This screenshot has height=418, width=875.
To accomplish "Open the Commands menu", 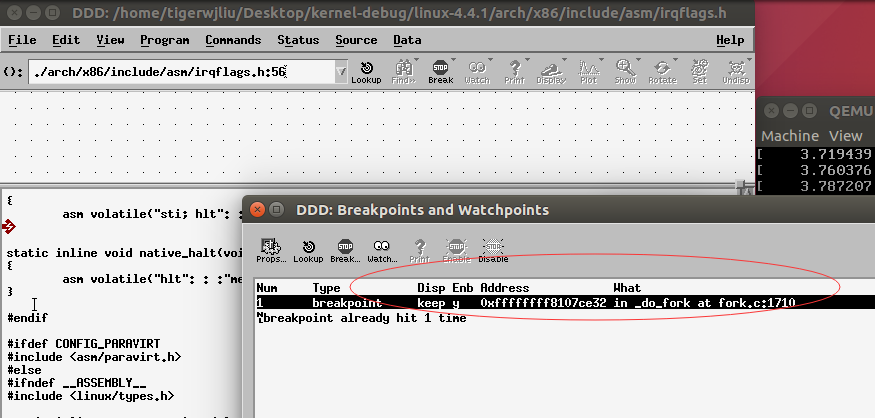I will (x=233, y=40).
